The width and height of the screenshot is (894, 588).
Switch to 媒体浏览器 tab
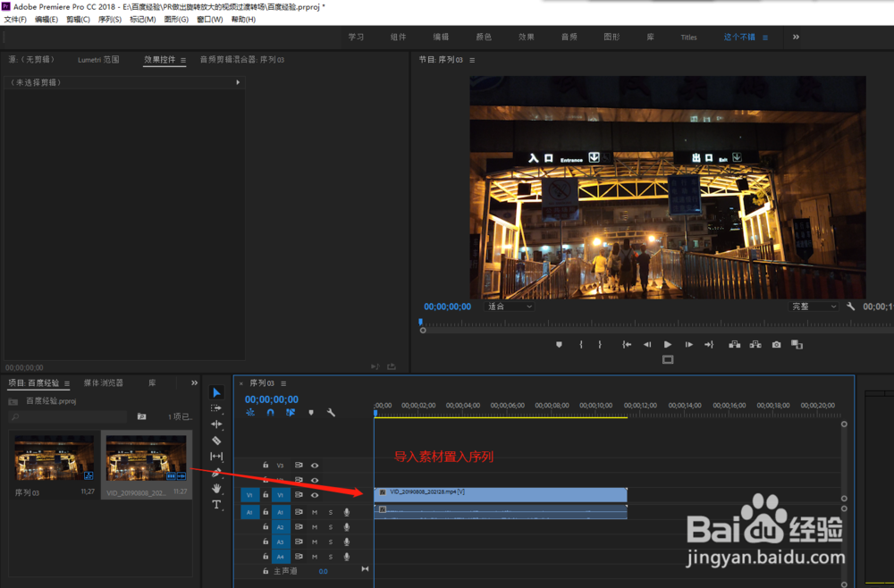(103, 382)
